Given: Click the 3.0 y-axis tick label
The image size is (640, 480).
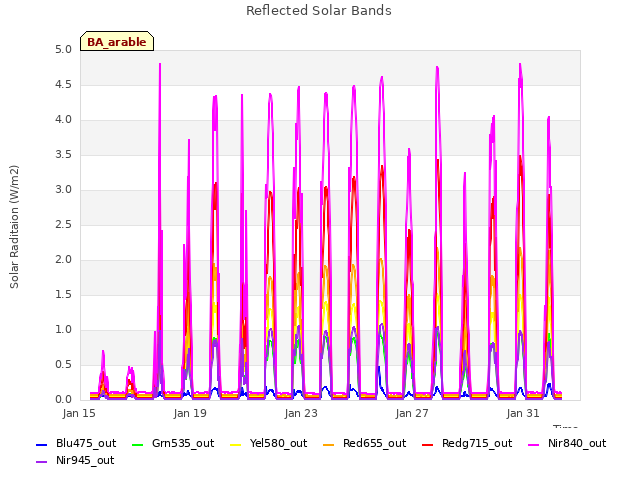Looking at the screenshot, I should coord(63,190).
